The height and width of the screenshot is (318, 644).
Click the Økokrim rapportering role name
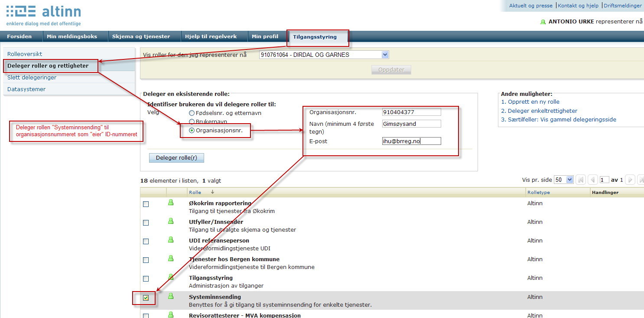(220, 203)
